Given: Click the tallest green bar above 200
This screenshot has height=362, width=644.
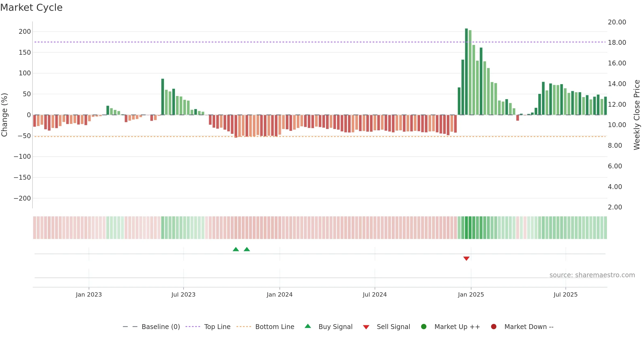Looking at the screenshot, I should pos(466,72).
